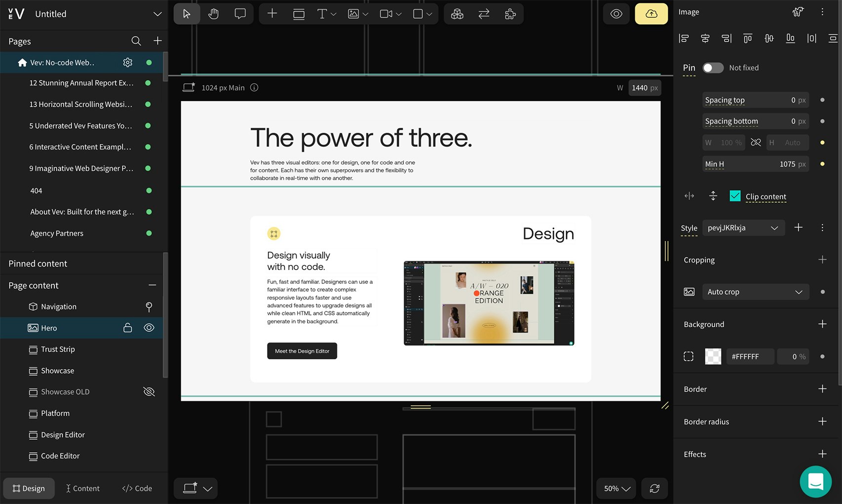Open settings gear for Vev home page
The image size is (842, 504).
coord(127,62)
